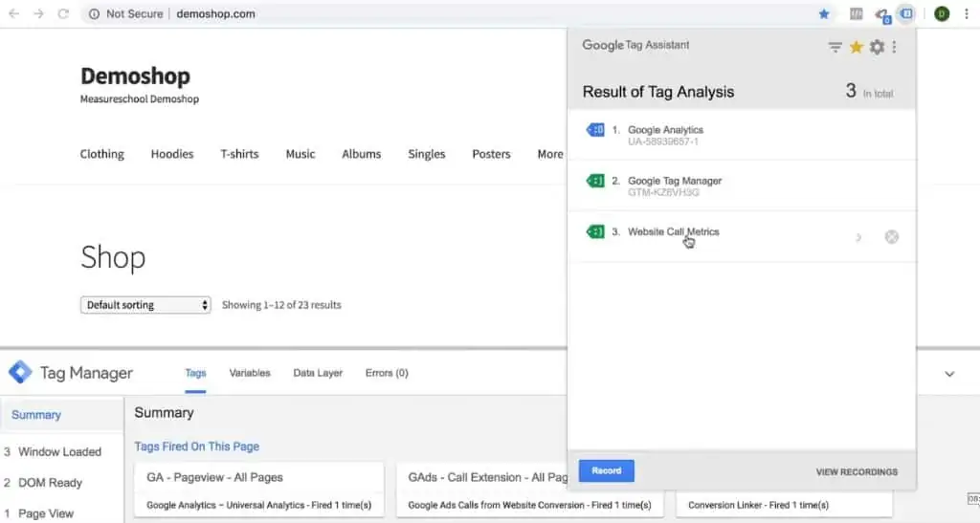Open Google Tag Manager tag result row
The width and height of the screenshot is (980, 523).
[742, 185]
